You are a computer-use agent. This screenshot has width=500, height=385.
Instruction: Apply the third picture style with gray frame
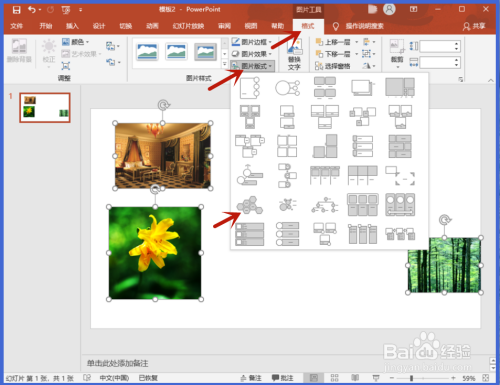205,52
